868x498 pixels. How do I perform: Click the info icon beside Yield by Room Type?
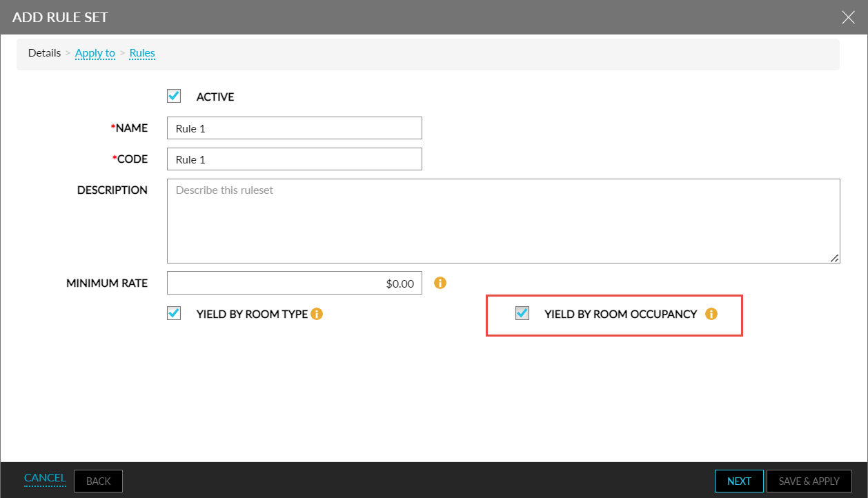point(317,314)
